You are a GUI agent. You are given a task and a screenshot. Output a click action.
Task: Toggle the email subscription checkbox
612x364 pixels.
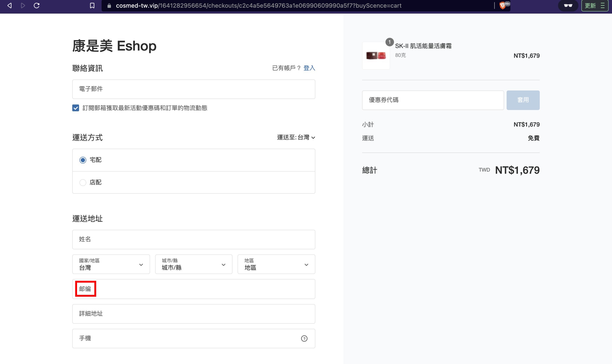[76, 108]
